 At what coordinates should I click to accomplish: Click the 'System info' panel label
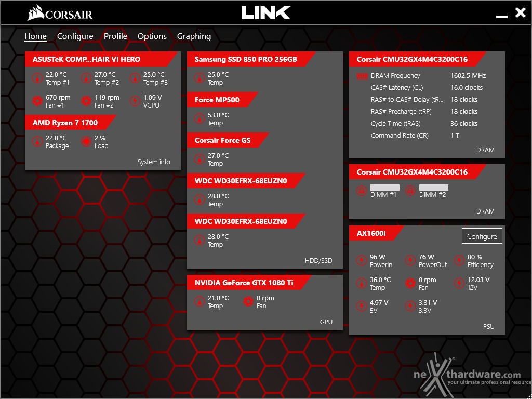[x=154, y=162]
